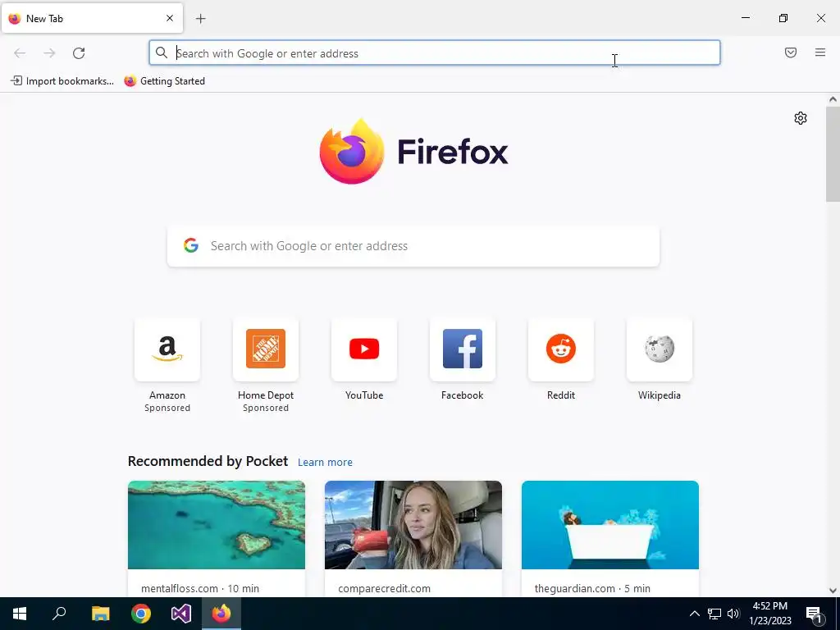Viewport: 840px width, 630px height.
Task: Open the volume tray icon
Action: click(733, 614)
